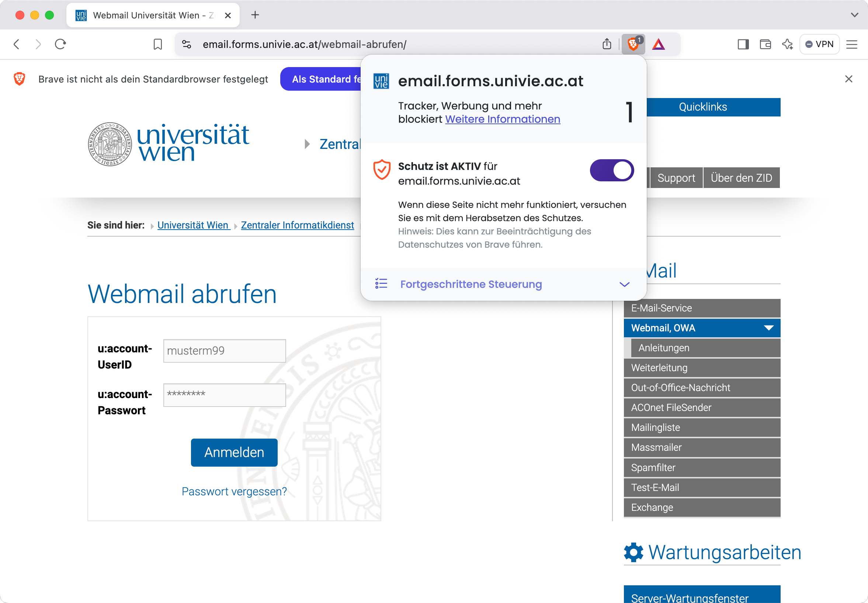The image size is (868, 603).
Task: Open the Über den ZID tab
Action: (742, 178)
